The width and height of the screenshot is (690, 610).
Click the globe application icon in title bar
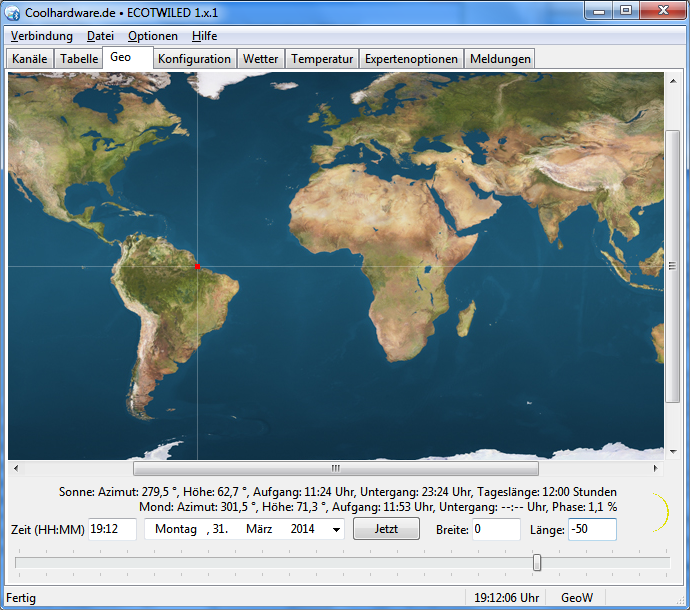coord(12,12)
